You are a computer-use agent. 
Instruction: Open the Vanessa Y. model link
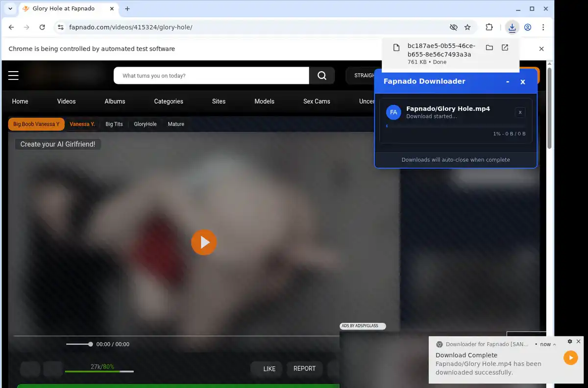point(82,124)
